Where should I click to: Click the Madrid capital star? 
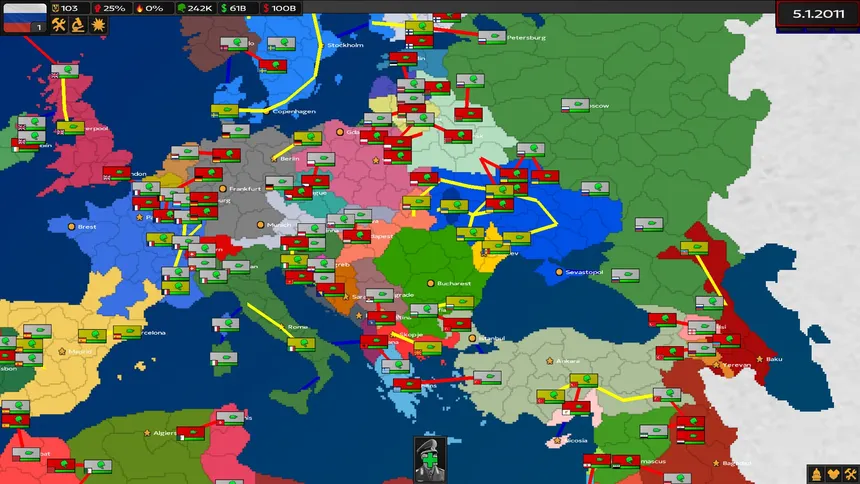[62, 351]
